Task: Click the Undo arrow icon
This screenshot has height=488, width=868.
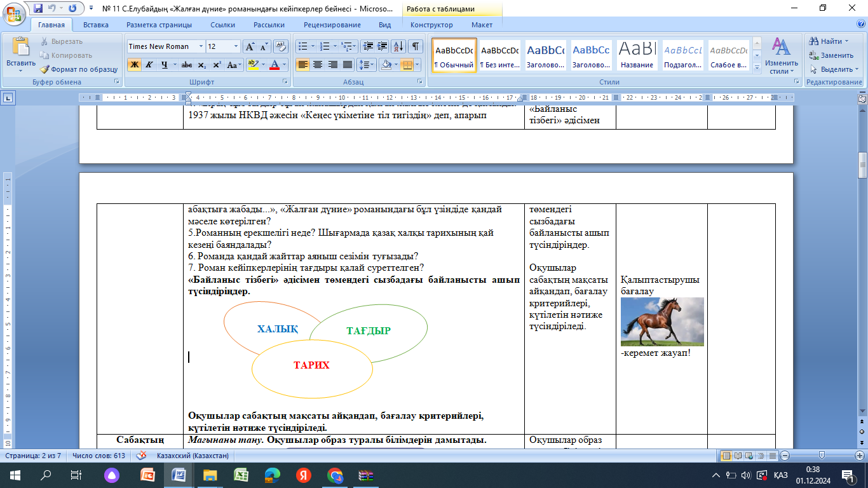Action: tap(53, 8)
